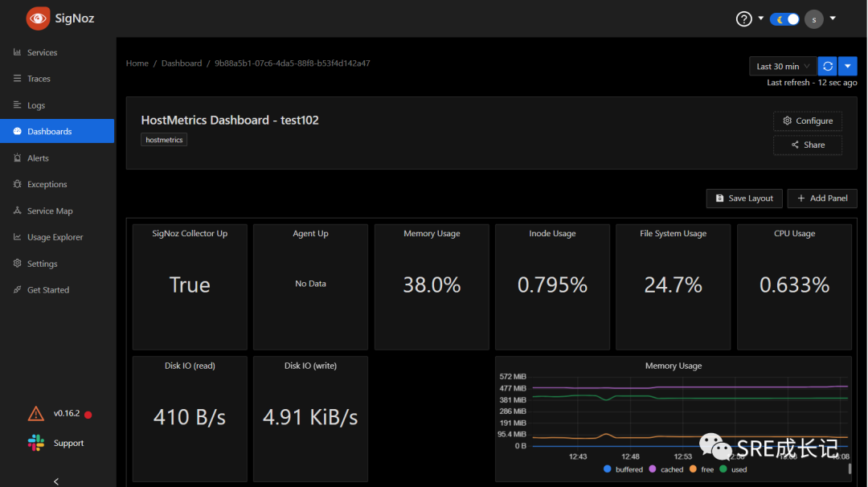Click Save Layout button
This screenshot has width=868, height=487.
[744, 198]
